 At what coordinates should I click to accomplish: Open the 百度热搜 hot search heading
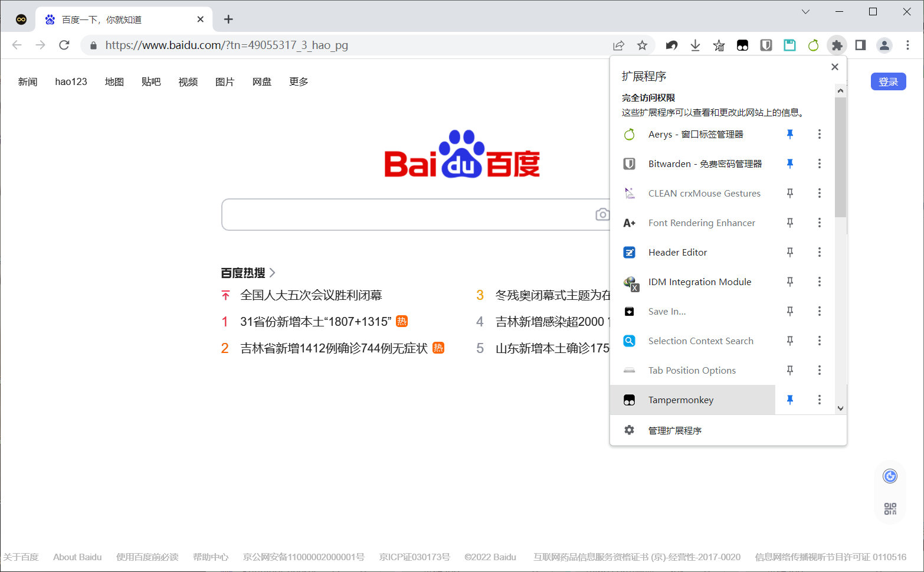pos(248,273)
